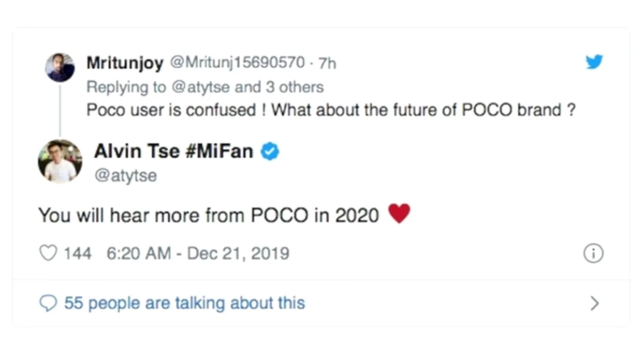This screenshot has width=644, height=362.
Task: Like the tweet via heart icon
Action: click(48, 253)
